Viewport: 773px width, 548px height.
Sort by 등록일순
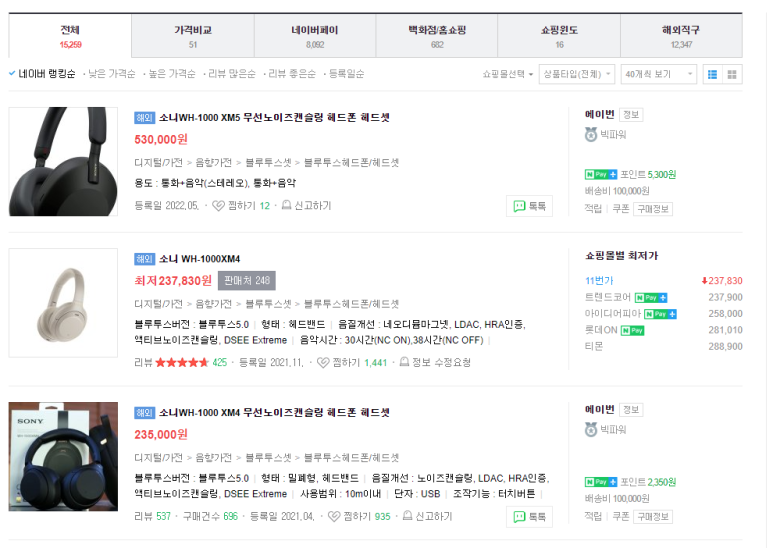347,74
